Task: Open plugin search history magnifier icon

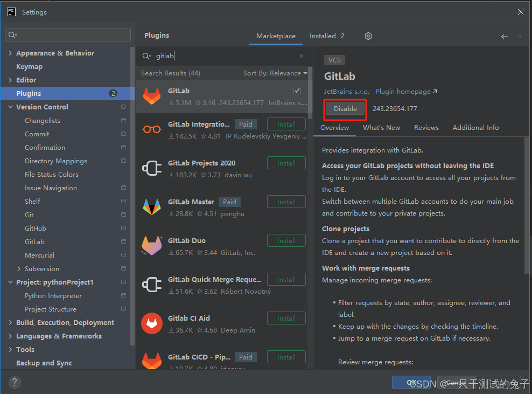Action: [146, 56]
